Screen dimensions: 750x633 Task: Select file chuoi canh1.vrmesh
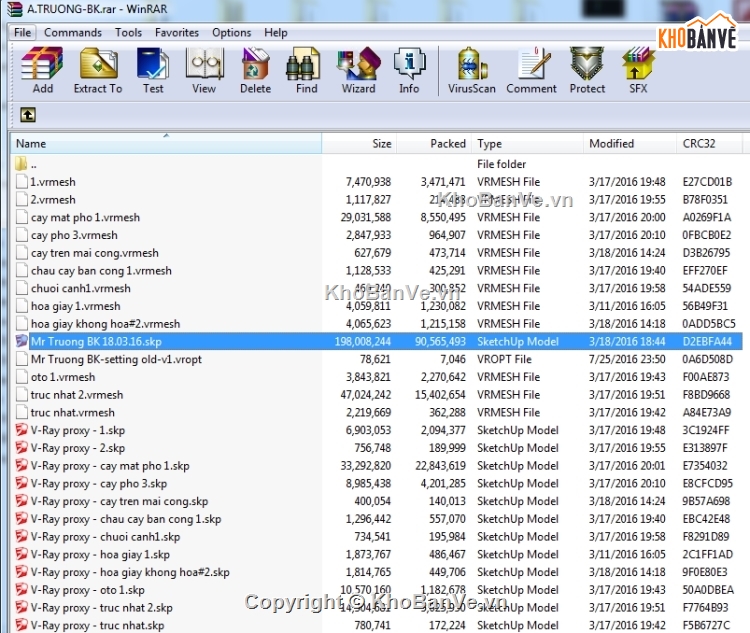[x=81, y=288]
